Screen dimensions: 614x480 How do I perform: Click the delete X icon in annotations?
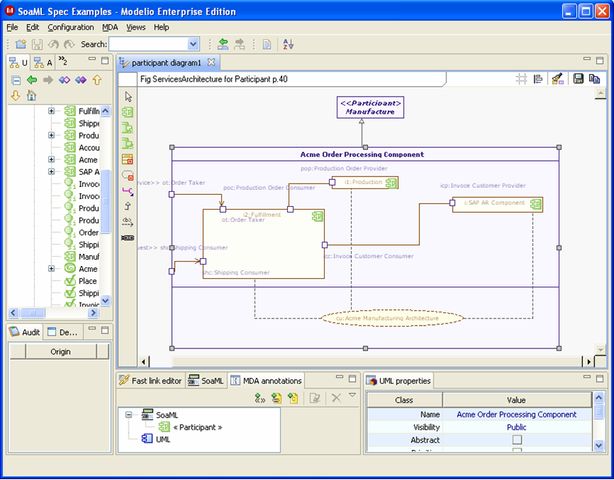[x=336, y=398]
